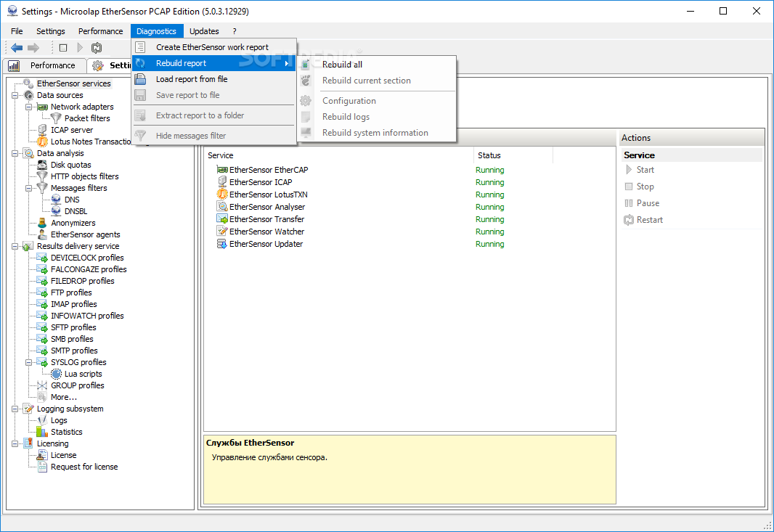Select SMTP profiles tree item
The image size is (774, 532).
point(74,351)
